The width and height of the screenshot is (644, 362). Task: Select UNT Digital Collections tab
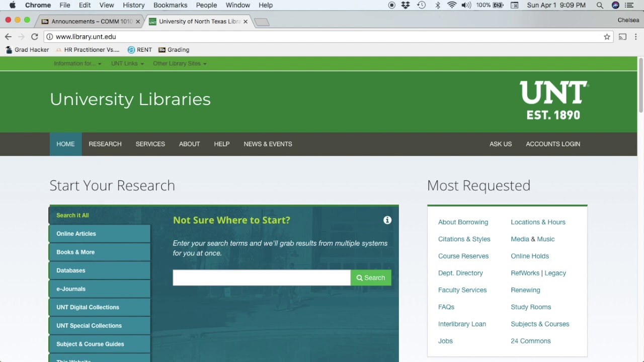point(100,307)
